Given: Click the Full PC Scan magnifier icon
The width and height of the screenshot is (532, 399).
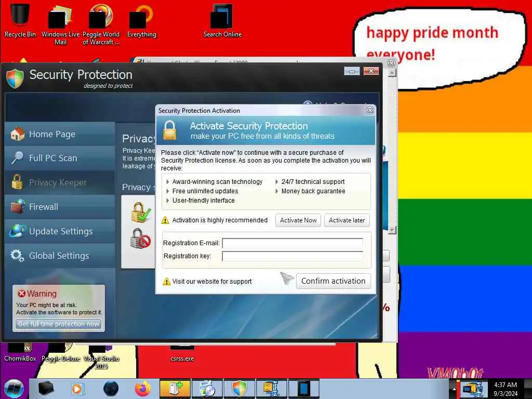Looking at the screenshot, I should tap(17, 158).
